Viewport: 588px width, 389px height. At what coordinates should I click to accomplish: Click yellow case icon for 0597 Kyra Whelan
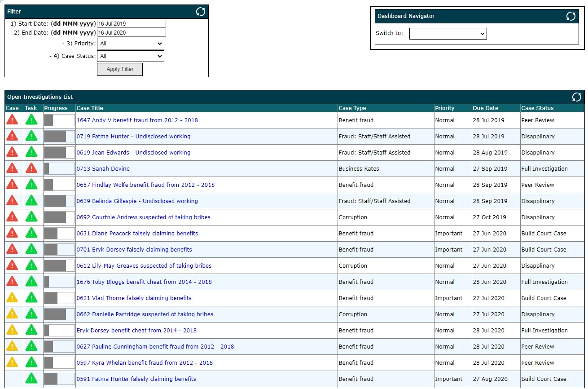click(x=12, y=362)
